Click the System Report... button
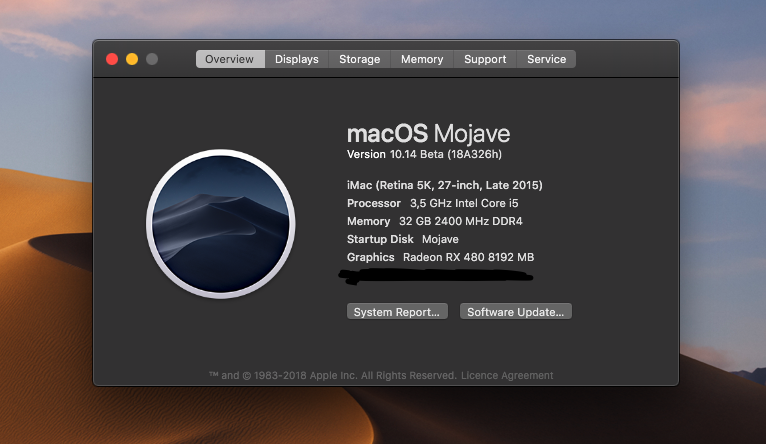Viewport: 766px width, 444px height. 397,312
